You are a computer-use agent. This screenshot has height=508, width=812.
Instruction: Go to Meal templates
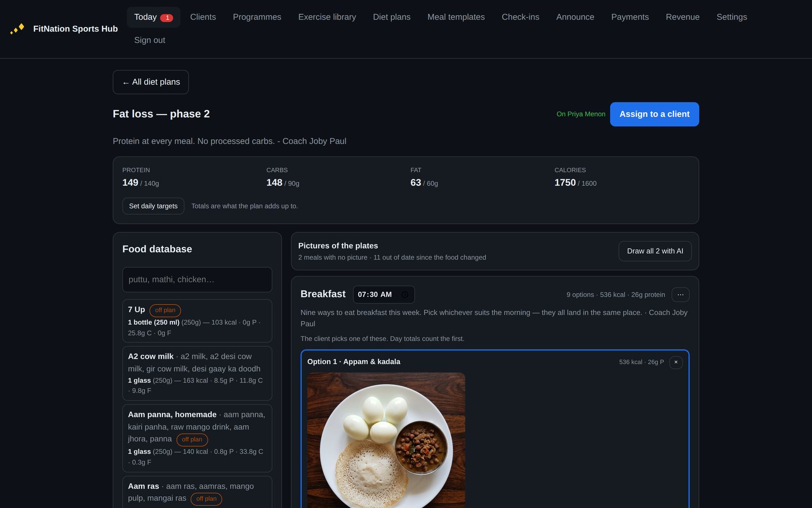coord(456,17)
